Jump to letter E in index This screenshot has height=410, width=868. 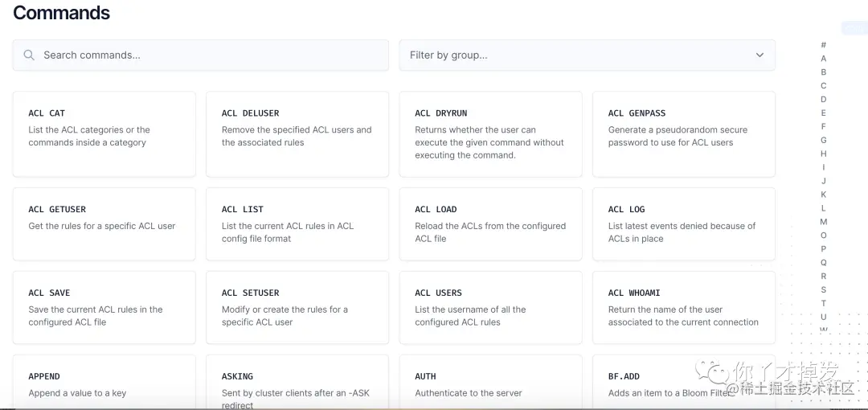824,113
